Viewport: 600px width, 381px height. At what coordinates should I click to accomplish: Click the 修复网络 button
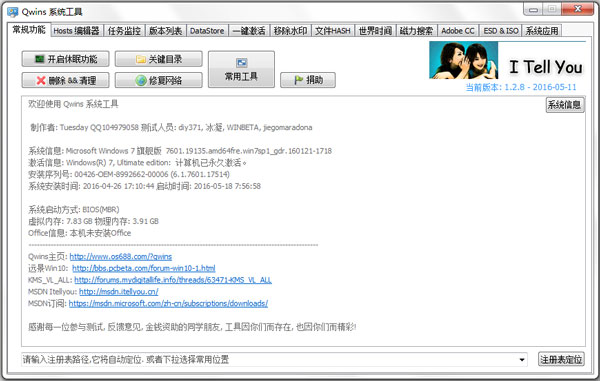pos(159,80)
